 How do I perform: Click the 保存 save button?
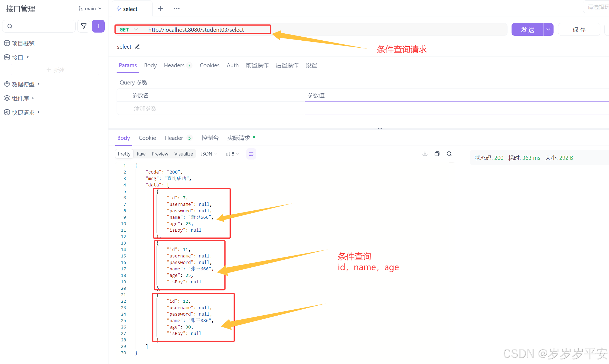pyautogui.click(x=579, y=29)
